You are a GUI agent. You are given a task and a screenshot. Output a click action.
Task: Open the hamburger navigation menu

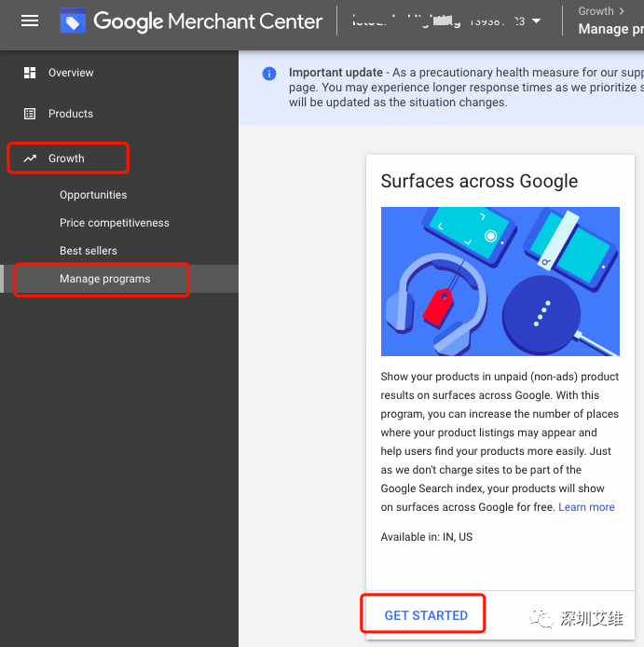click(30, 21)
